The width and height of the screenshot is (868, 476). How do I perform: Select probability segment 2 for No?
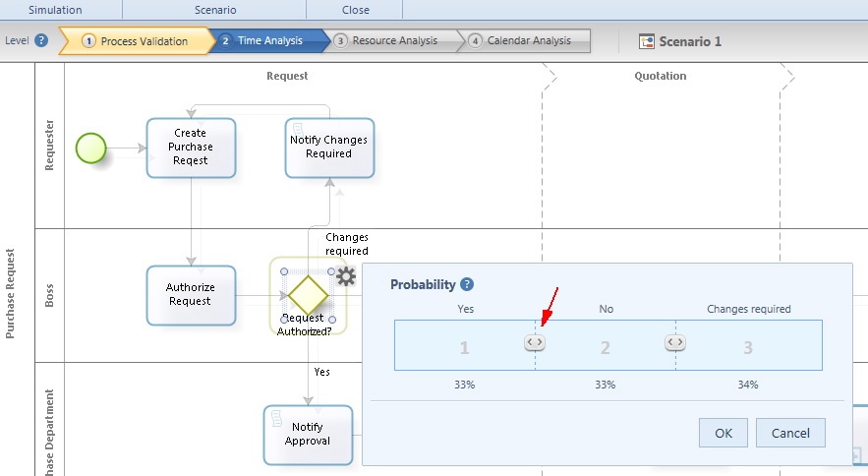pos(606,345)
